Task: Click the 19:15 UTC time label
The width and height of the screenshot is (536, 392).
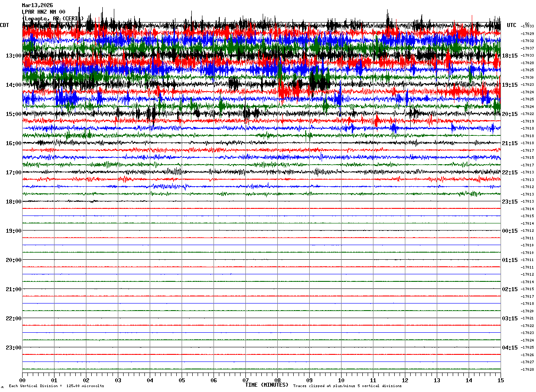Action: pyautogui.click(x=510, y=85)
